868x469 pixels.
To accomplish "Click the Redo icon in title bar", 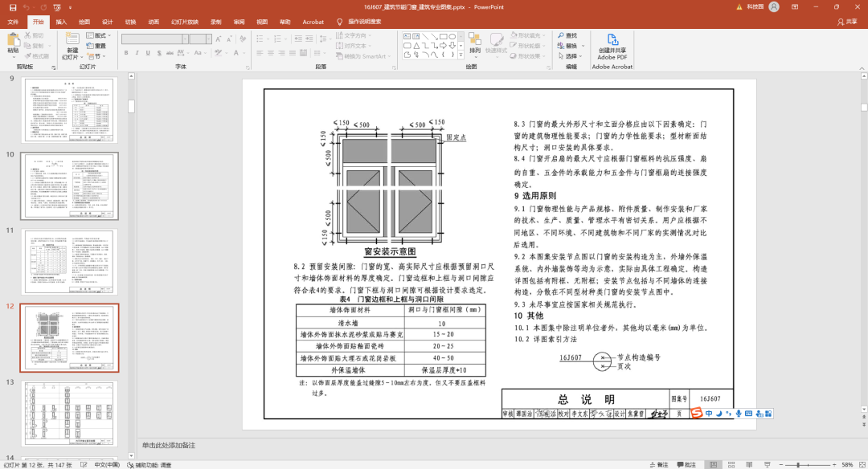I will [x=43, y=7].
